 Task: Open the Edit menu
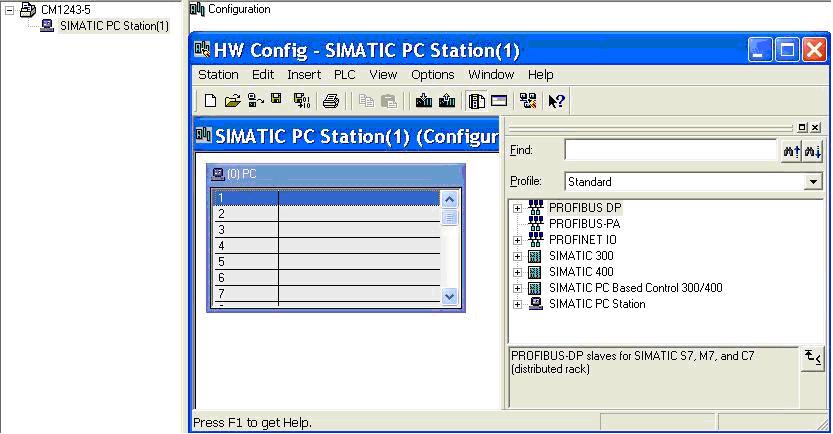[x=263, y=74]
